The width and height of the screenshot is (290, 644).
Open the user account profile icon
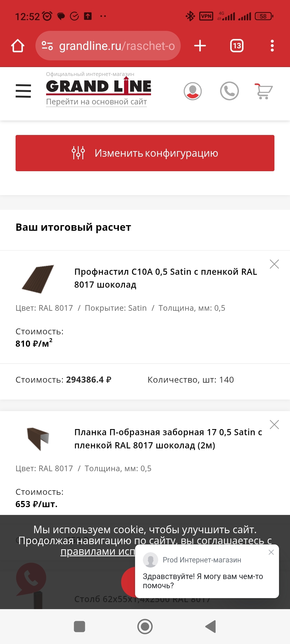click(193, 91)
